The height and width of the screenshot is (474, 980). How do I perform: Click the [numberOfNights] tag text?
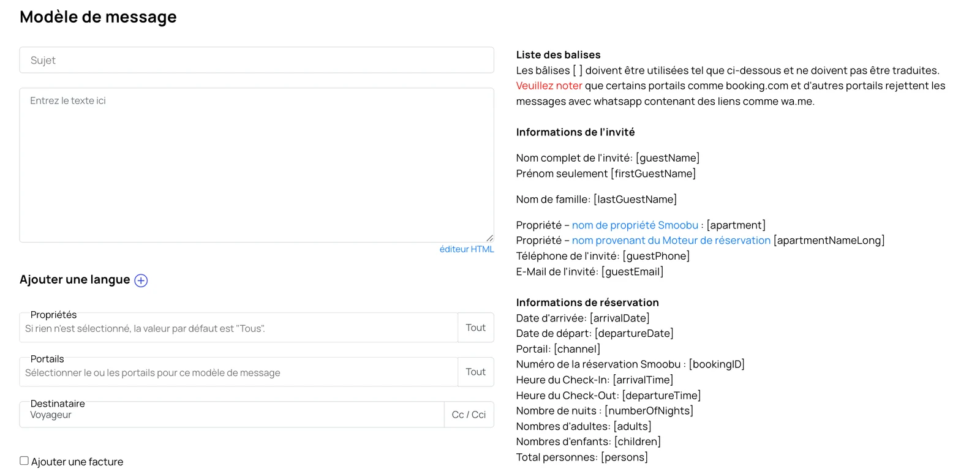649,411
